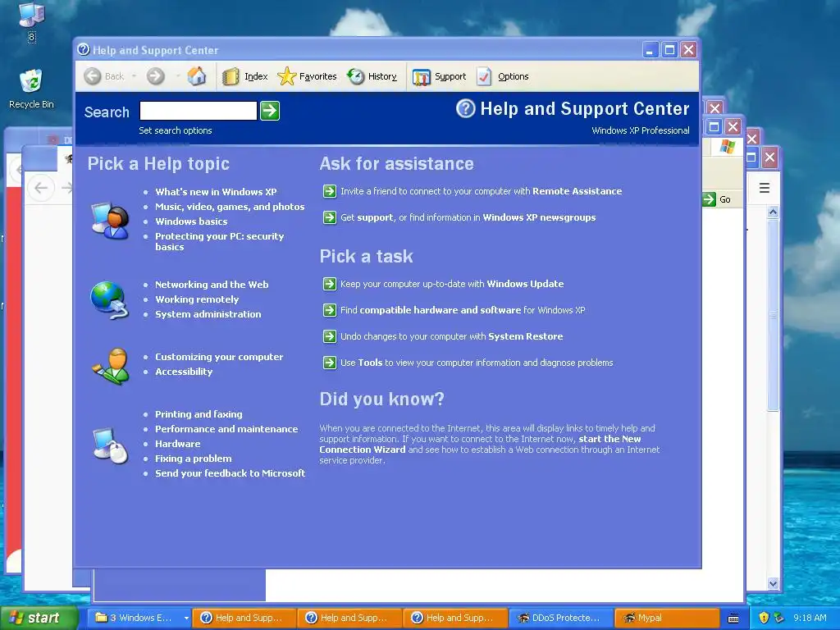This screenshot has width=840, height=630.
Task: Open Networking and the Web topic
Action: [212, 285]
